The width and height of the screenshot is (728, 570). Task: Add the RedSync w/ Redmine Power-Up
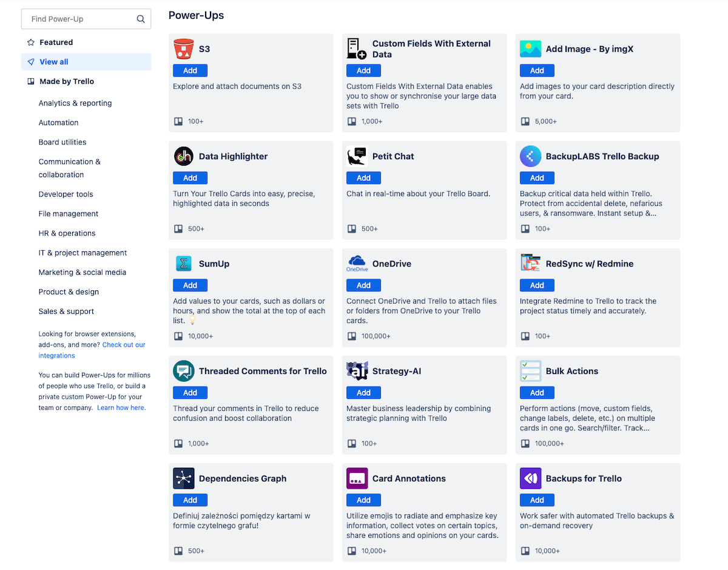537,285
